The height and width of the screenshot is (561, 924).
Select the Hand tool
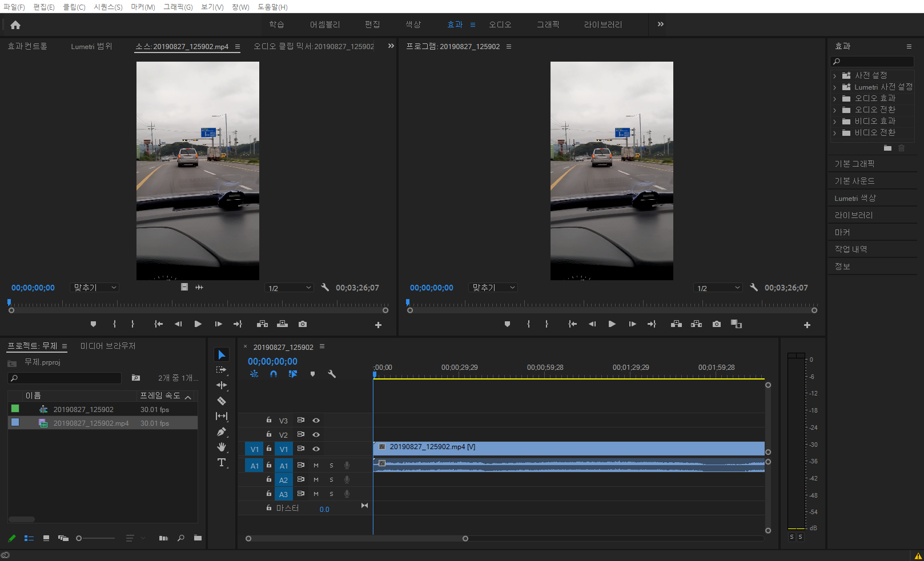click(222, 447)
